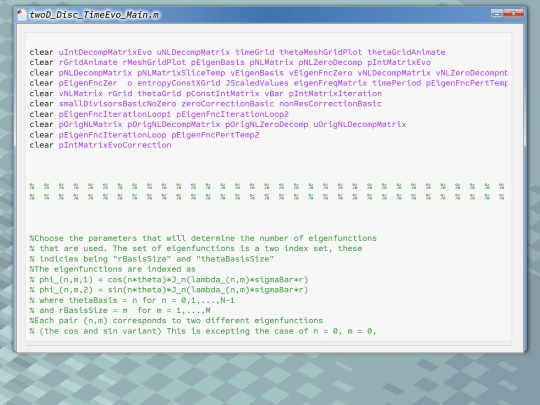The width and height of the screenshot is (540, 405).
Task: Click the variable smallDivisorsBasicNoZero
Action: tap(117, 104)
